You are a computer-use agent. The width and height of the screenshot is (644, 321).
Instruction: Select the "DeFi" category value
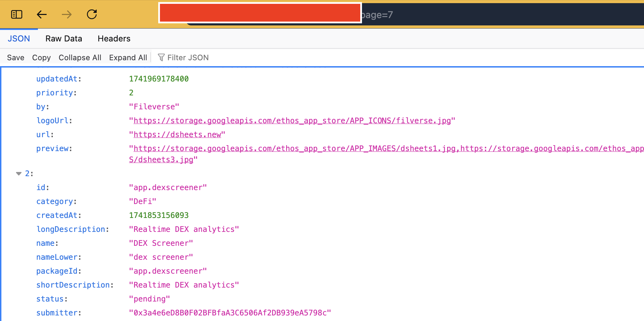point(143,201)
